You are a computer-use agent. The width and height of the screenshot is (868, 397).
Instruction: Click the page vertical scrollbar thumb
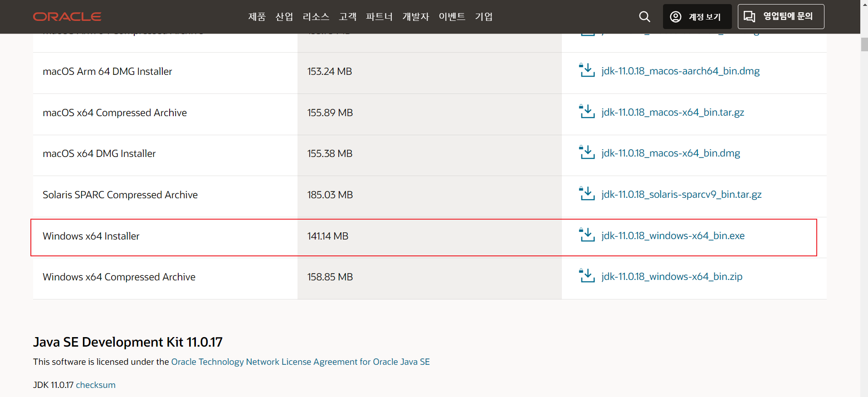pos(864,45)
